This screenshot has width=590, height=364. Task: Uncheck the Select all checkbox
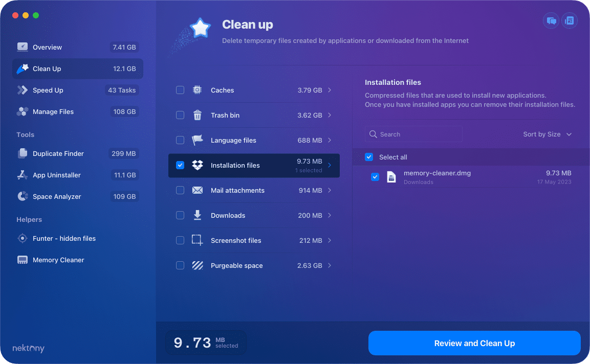pyautogui.click(x=369, y=157)
